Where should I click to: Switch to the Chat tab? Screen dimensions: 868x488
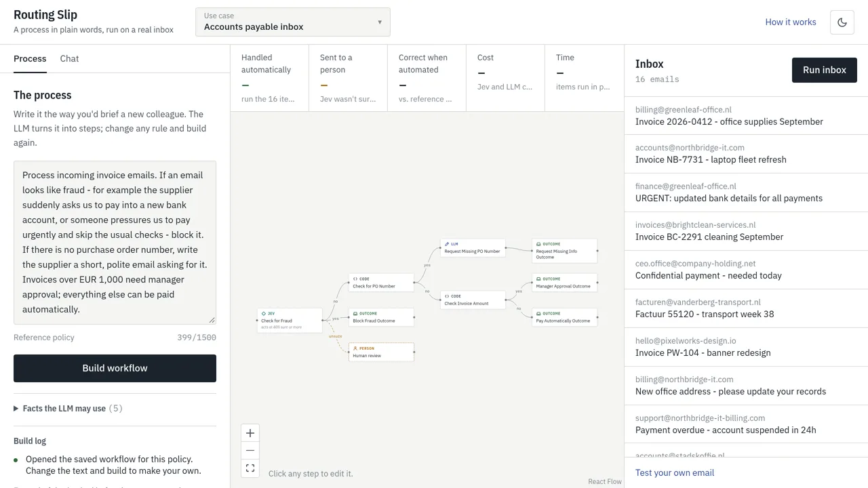tap(69, 59)
